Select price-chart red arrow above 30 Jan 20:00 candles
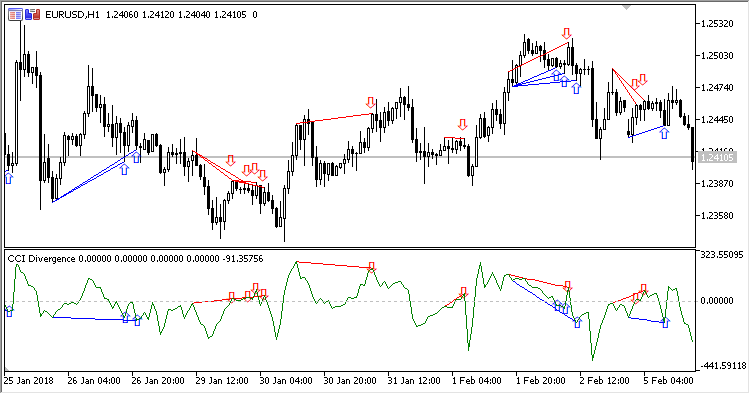Image resolution: width=750 pixels, height=394 pixels. coord(371,102)
